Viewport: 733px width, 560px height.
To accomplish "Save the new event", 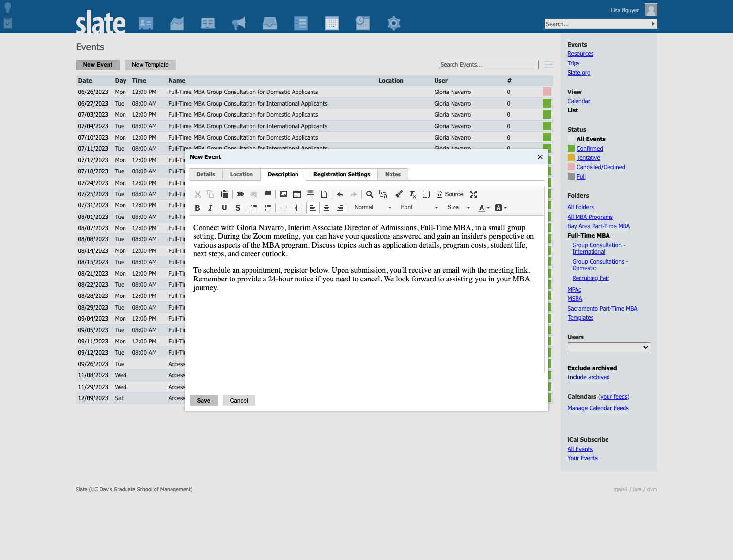I will 203,401.
